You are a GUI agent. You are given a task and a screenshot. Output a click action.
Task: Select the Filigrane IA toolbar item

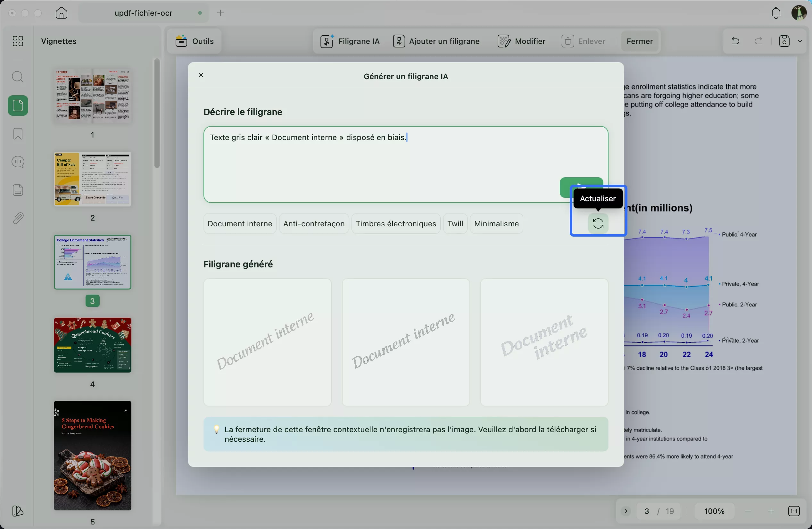tap(350, 41)
